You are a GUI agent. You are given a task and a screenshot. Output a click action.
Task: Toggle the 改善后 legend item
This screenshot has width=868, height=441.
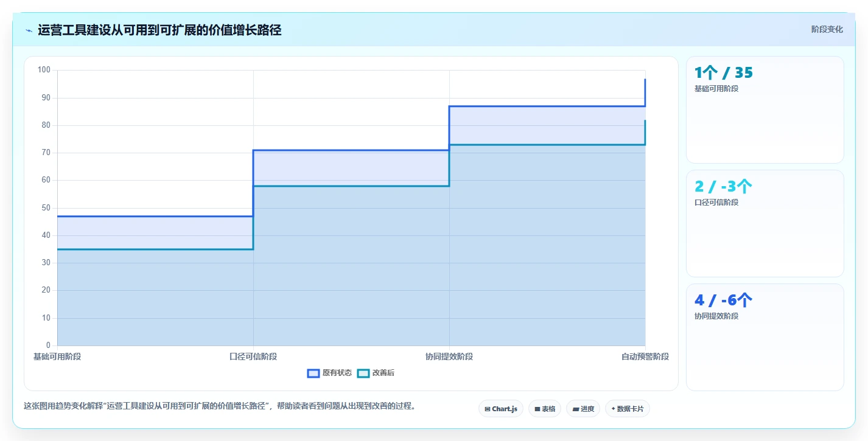[376, 373]
